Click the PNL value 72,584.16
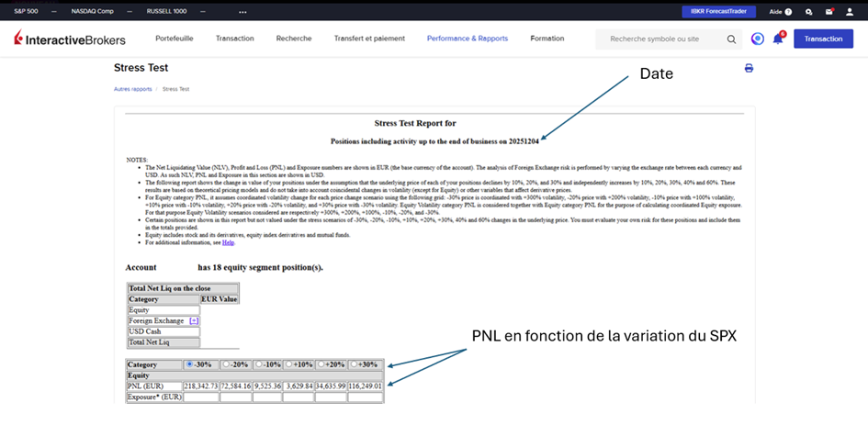Image resolution: width=868 pixels, height=447 pixels. [x=235, y=386]
